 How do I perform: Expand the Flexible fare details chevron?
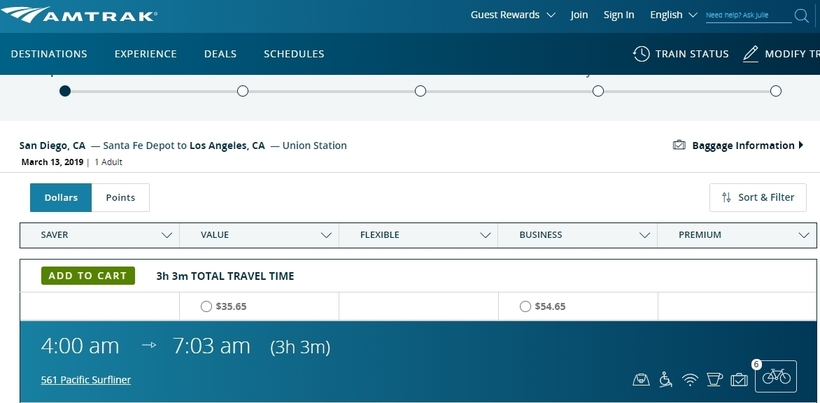(x=486, y=235)
